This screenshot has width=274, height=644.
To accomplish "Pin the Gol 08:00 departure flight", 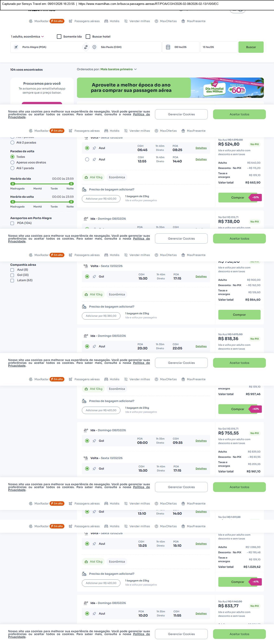I will click(94, 441).
